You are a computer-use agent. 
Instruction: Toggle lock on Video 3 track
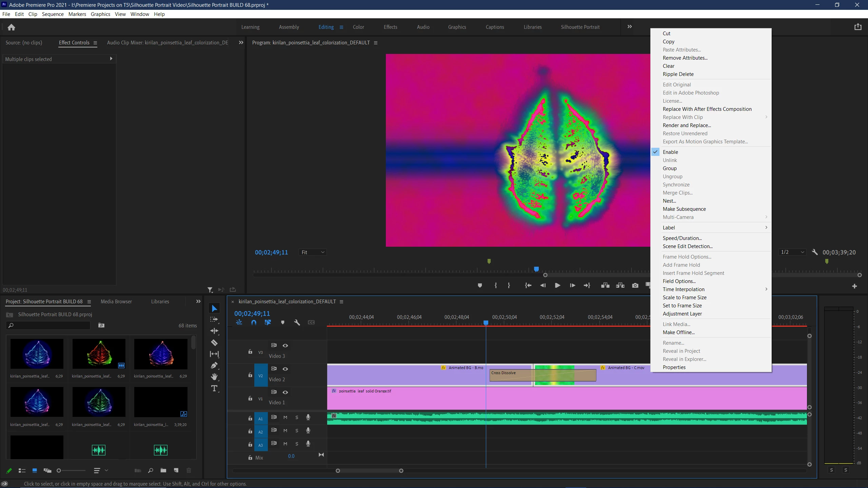pyautogui.click(x=250, y=352)
